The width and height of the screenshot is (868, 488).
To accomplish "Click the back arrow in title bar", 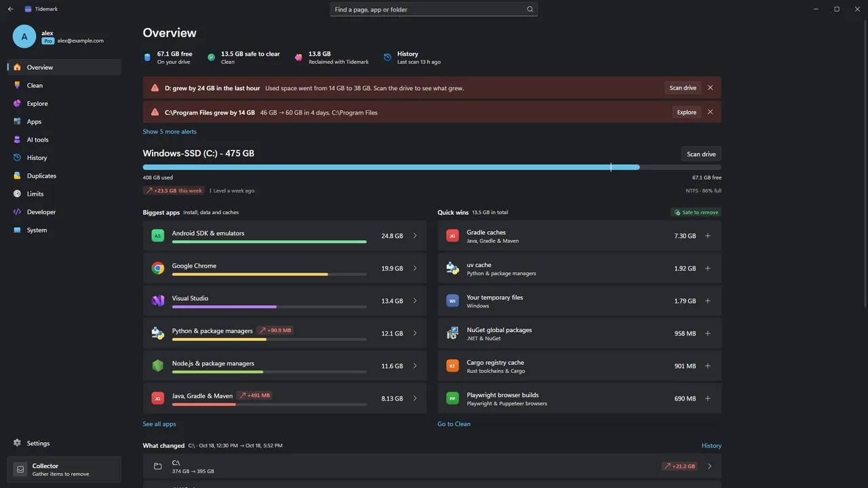I will point(10,9).
